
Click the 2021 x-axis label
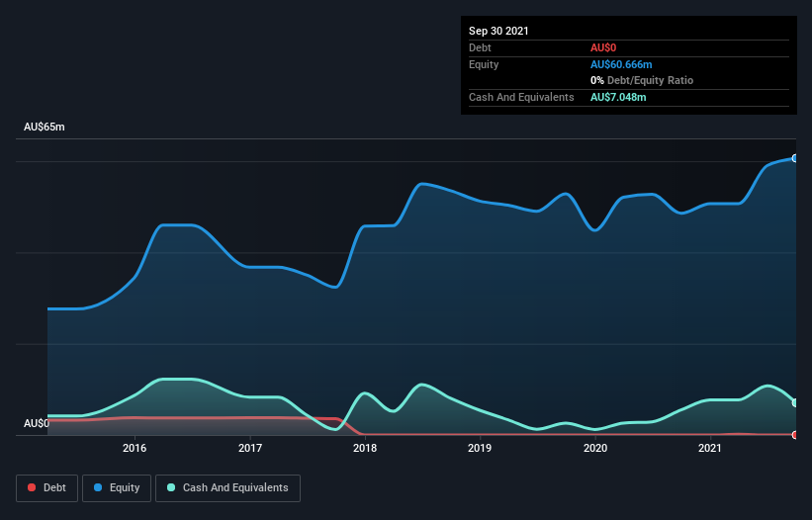click(710, 448)
